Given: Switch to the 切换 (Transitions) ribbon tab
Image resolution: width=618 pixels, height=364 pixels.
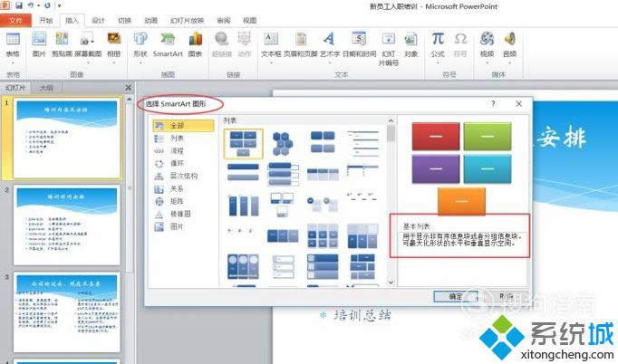Looking at the screenshot, I should (124, 21).
